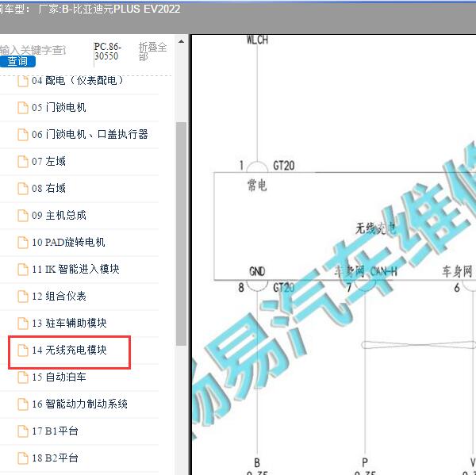Click document icon beside 13 驻车辅助模块
This screenshot has width=476, height=475.
(23, 324)
